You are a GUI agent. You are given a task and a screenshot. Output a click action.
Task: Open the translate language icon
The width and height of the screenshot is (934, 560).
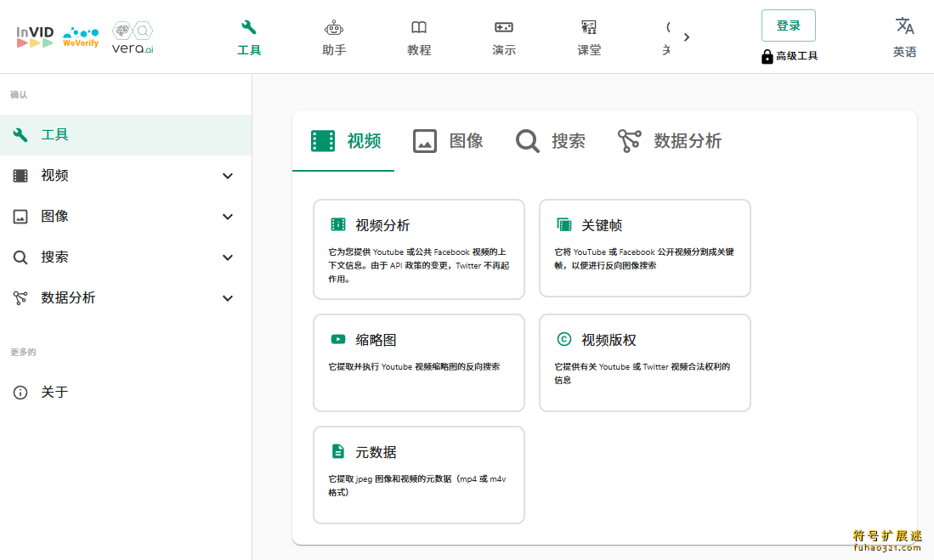click(x=905, y=25)
